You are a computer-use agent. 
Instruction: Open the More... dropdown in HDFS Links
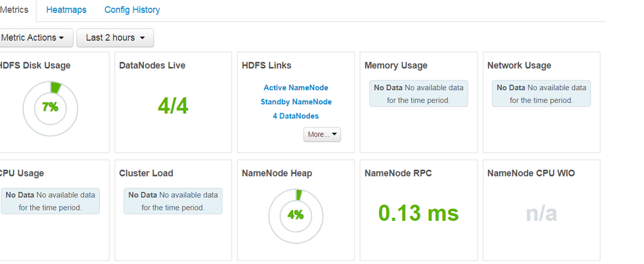[x=322, y=135]
